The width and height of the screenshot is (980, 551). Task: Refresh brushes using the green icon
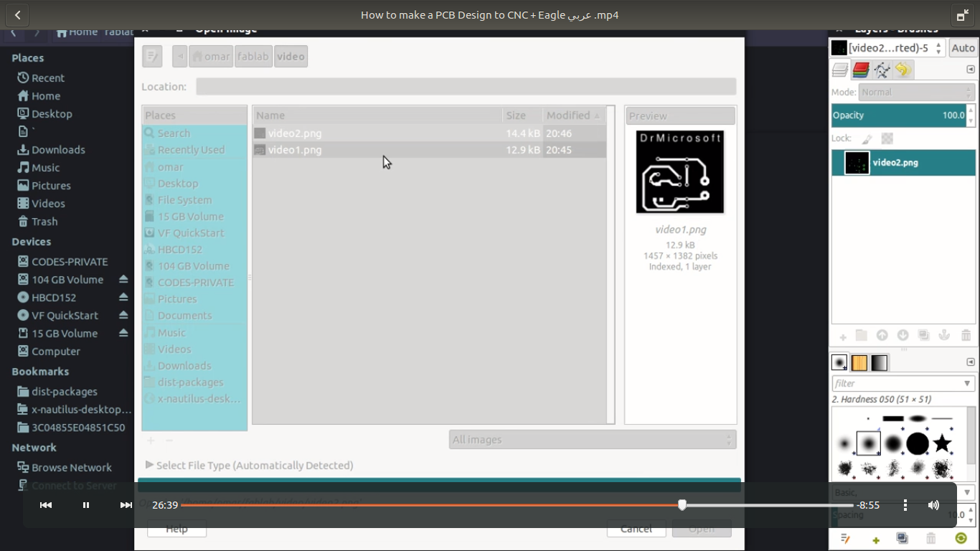[x=961, y=538]
